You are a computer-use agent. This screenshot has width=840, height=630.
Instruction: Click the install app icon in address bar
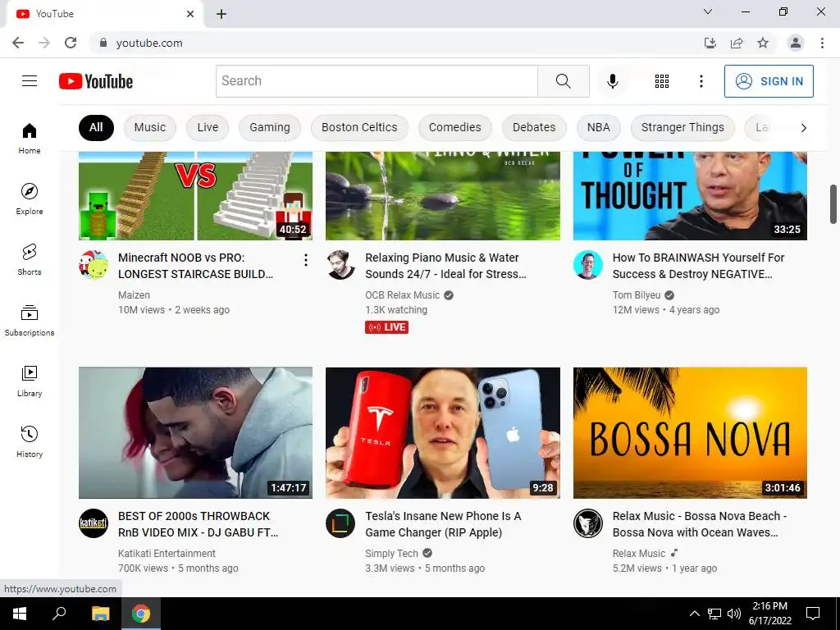[x=710, y=43]
